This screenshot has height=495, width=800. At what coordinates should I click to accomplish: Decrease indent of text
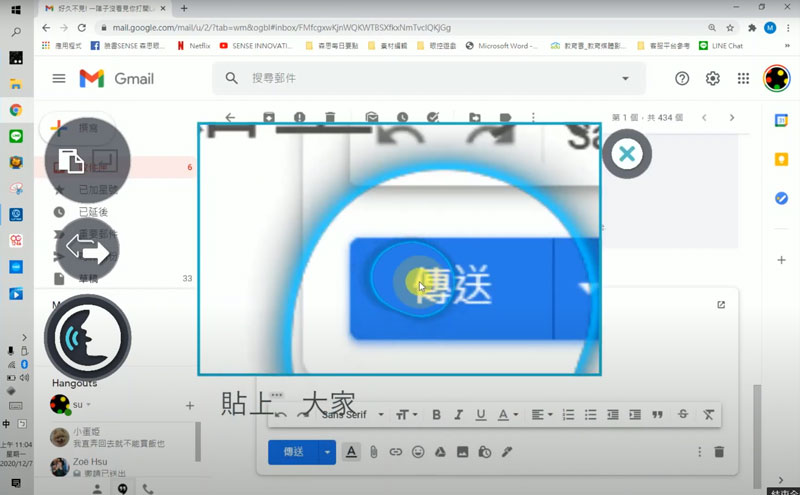(x=612, y=414)
